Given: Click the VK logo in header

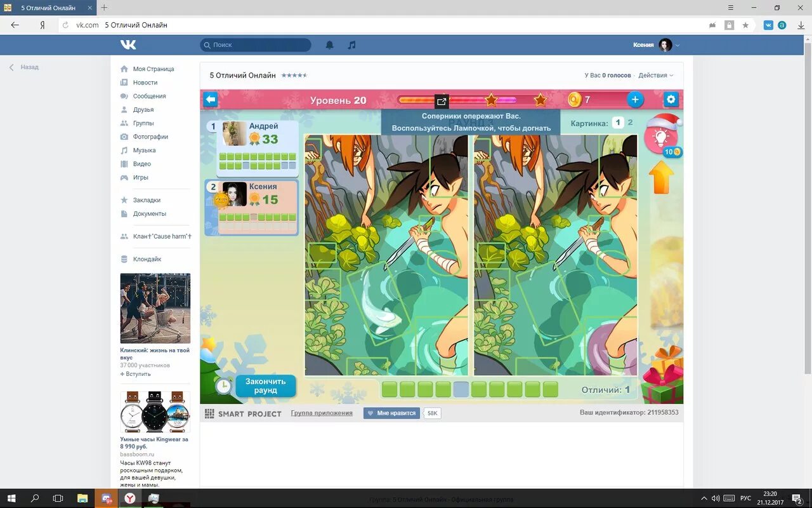Looking at the screenshot, I should tap(128, 44).
